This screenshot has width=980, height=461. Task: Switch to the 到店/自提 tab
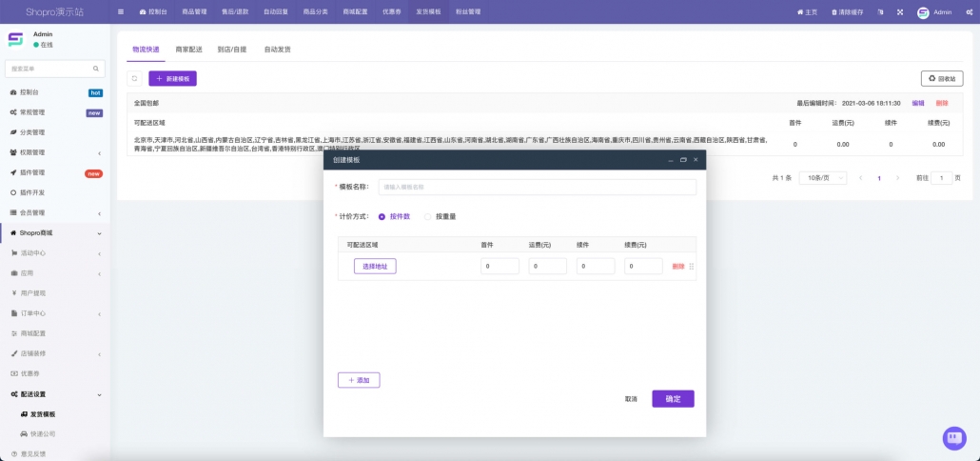pos(232,50)
